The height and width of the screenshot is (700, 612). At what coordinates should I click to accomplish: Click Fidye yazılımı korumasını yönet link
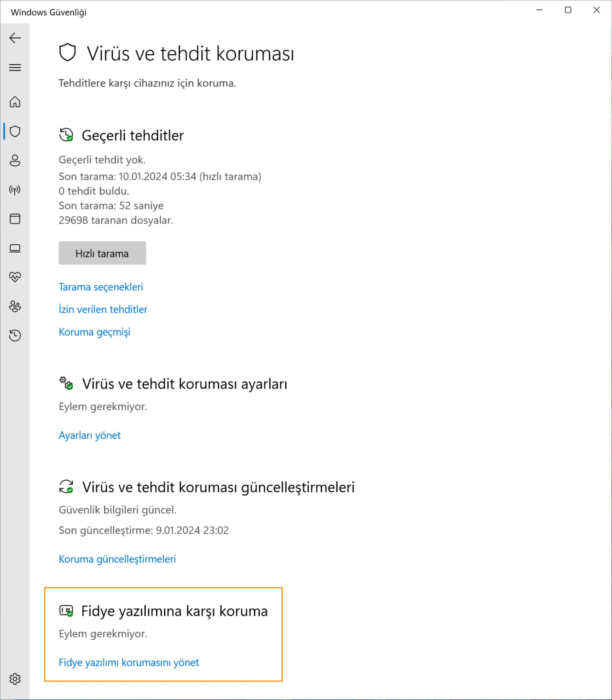pyautogui.click(x=129, y=662)
